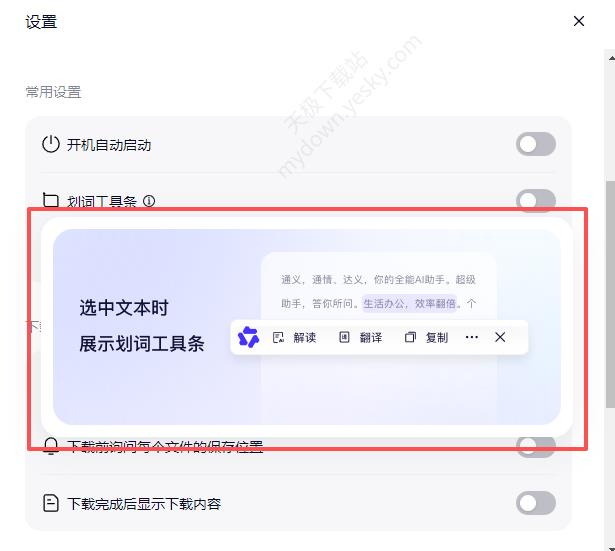
Task: Dismiss the word toolbar with its X
Action: click(500, 337)
